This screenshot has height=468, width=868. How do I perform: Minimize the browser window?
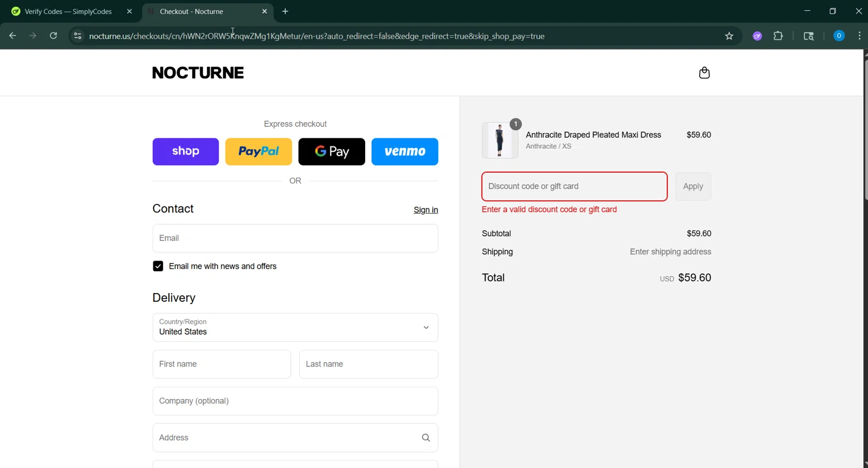(807, 11)
